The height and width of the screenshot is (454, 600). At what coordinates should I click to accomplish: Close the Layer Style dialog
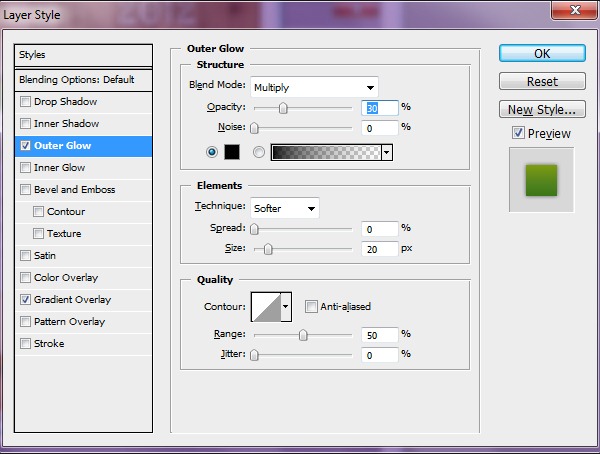pos(575,10)
